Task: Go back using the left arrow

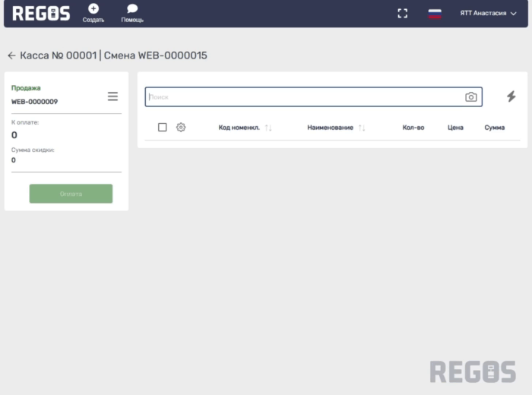Action: [x=11, y=55]
